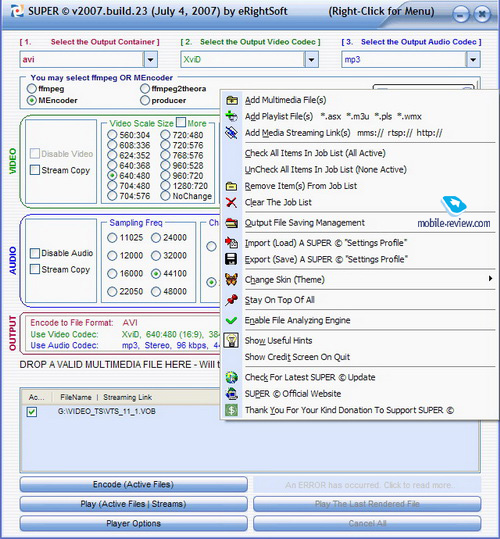Screen dimensions: 500x539
Task: Select the ffmpeg encoder radio button
Action: coord(32,89)
